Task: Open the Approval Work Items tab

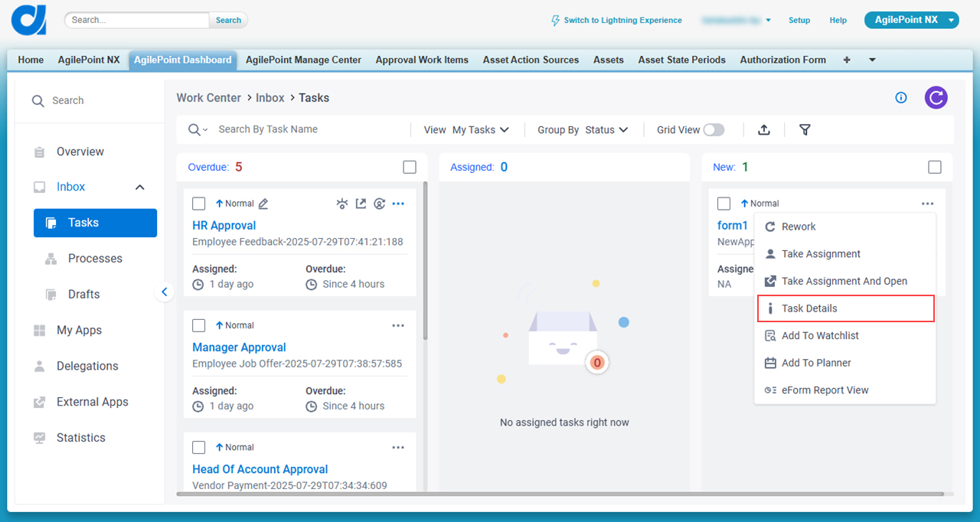Action: click(422, 60)
